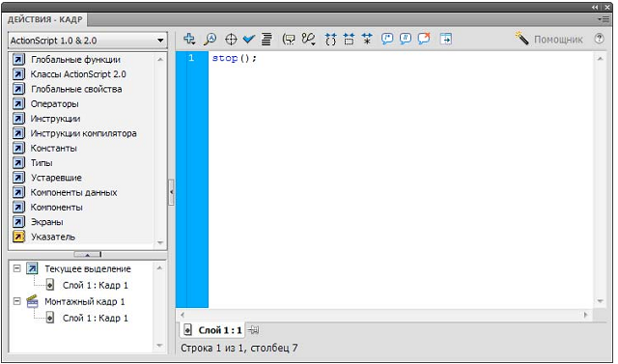The image size is (618, 364).
Task: Click Collapse between braces icon
Action: tap(330, 39)
